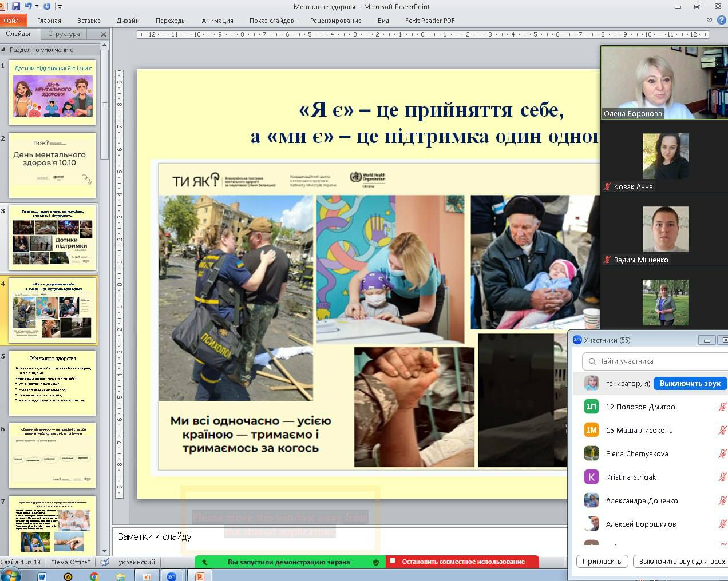The width and height of the screenshot is (728, 581).
Task: Click the 'Найти участника' search field
Action: coord(652,361)
